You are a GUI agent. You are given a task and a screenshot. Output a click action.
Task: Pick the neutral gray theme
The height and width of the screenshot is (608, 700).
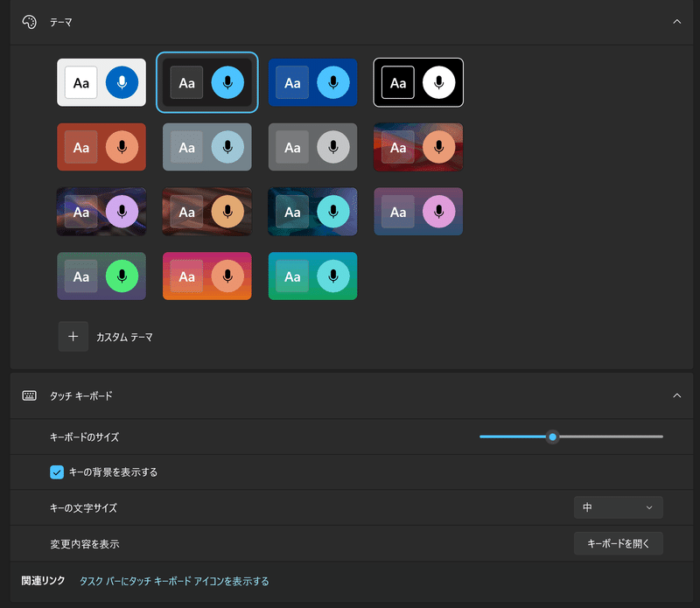coord(312,147)
